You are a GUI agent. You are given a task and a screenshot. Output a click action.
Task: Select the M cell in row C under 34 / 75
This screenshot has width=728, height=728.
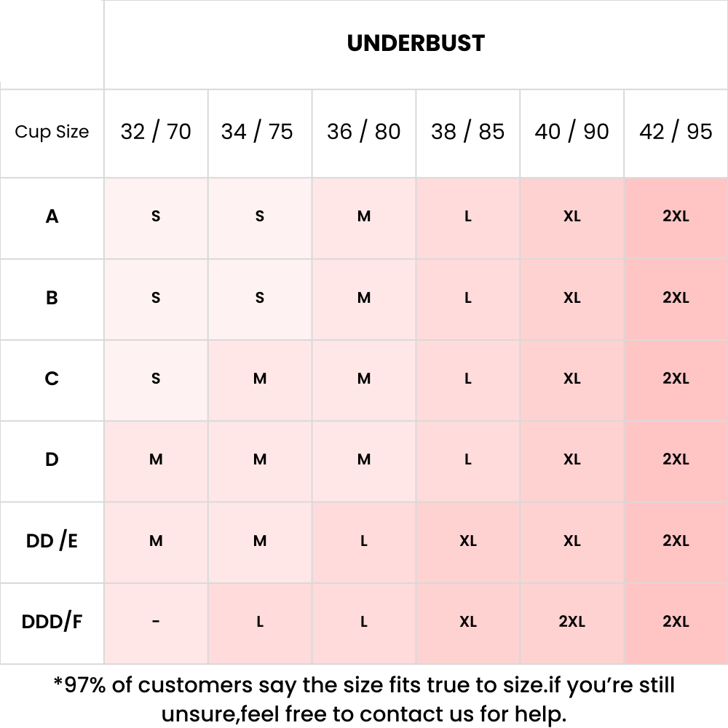tap(260, 379)
